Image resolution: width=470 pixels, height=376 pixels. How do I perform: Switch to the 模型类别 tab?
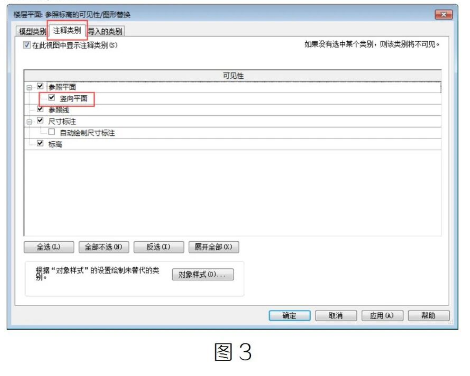(32, 31)
